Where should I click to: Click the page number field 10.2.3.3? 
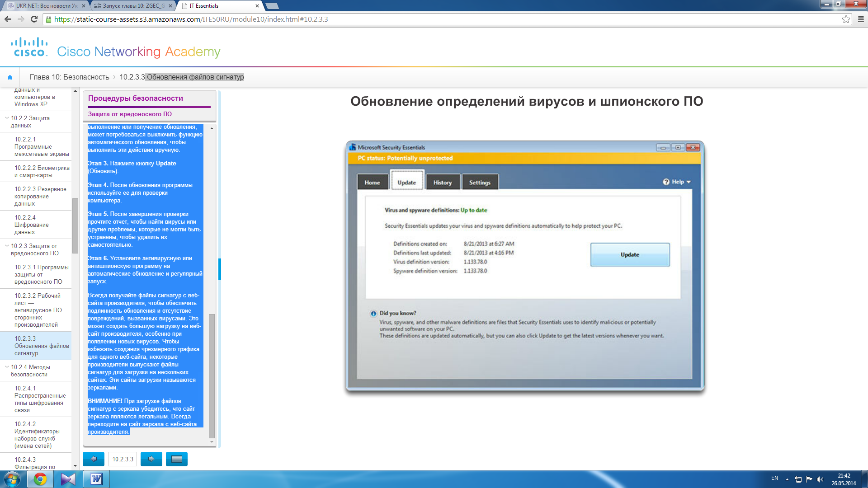(x=123, y=459)
